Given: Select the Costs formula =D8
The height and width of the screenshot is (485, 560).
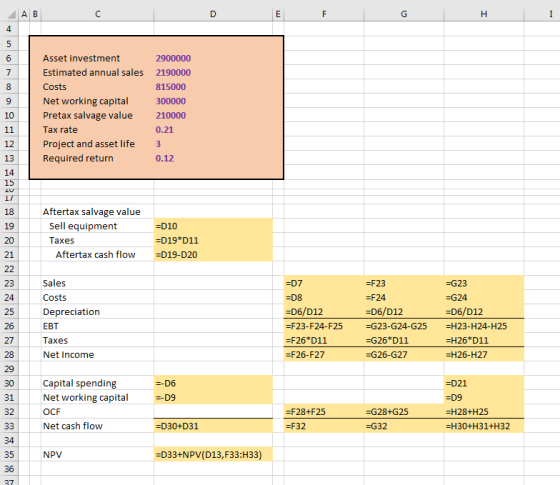Looking at the screenshot, I should (x=324, y=298).
